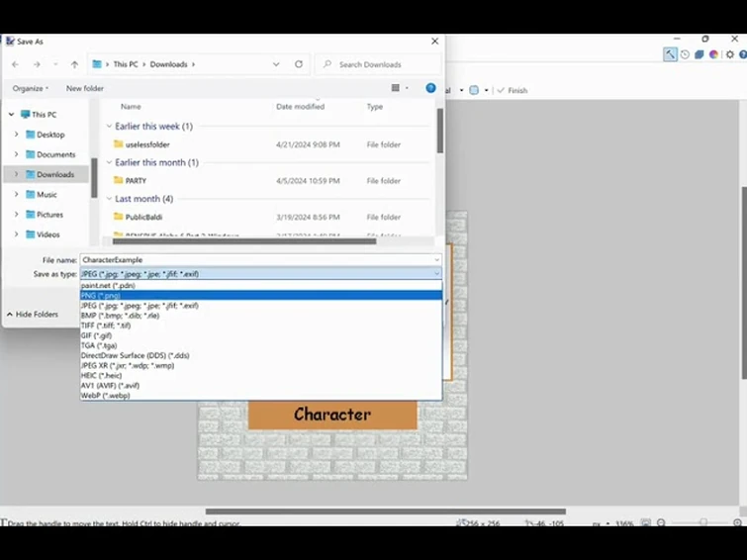Choose PNG (*.png) file type
The image size is (747, 560).
pyautogui.click(x=261, y=296)
